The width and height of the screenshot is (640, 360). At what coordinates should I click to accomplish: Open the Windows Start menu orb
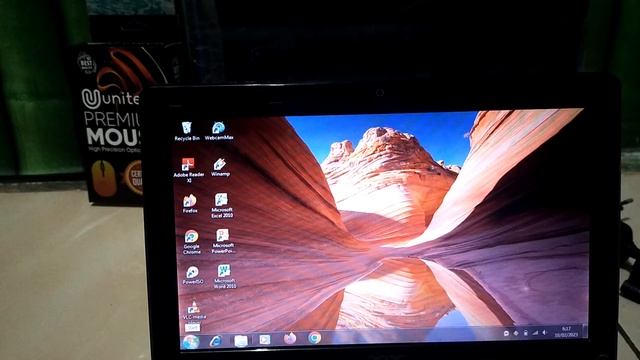191,342
